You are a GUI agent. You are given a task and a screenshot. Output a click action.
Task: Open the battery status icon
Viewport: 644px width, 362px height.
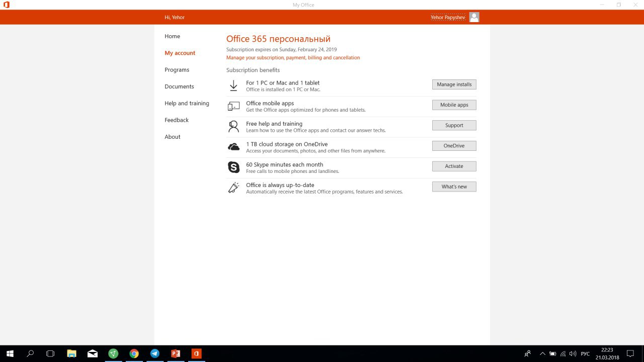552,353
